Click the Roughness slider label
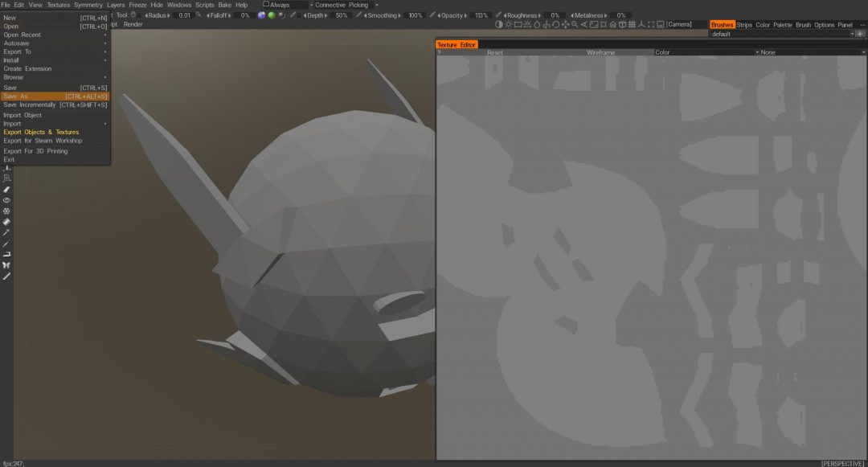868x467 pixels. pyautogui.click(x=522, y=15)
